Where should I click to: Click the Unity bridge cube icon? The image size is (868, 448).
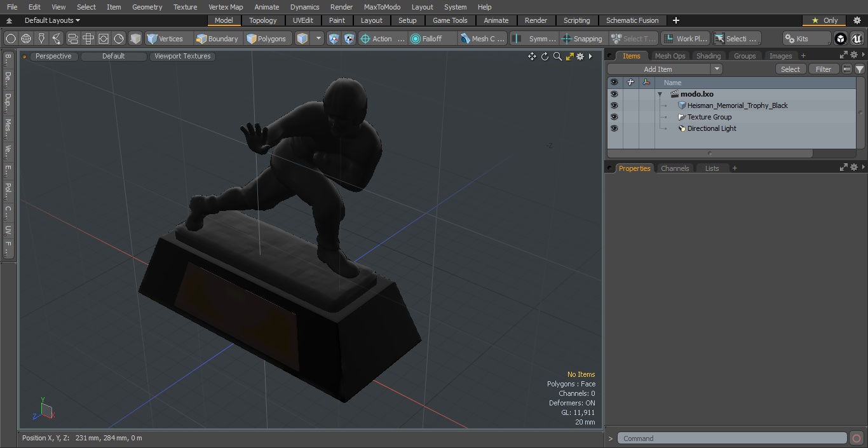click(x=841, y=39)
